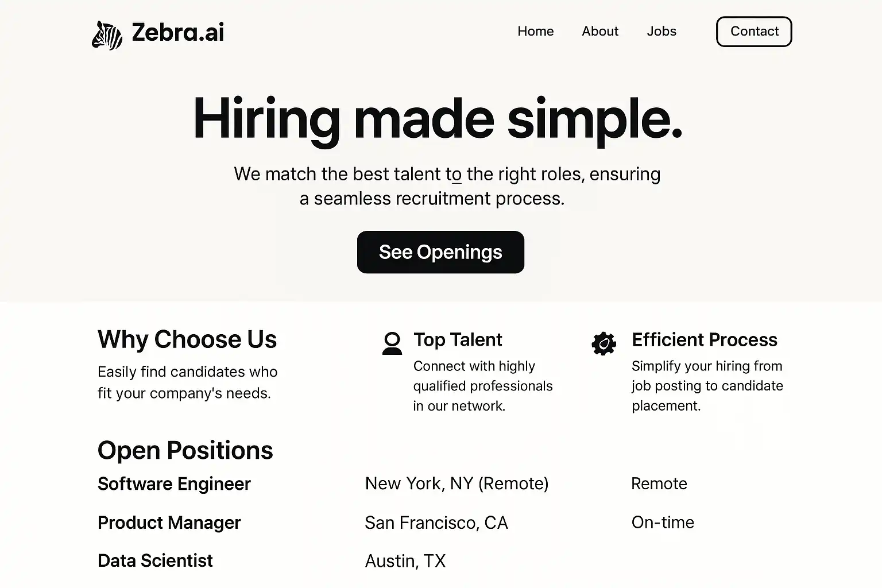Click the Zebra.ai brand name
882x588 pixels.
[177, 32]
